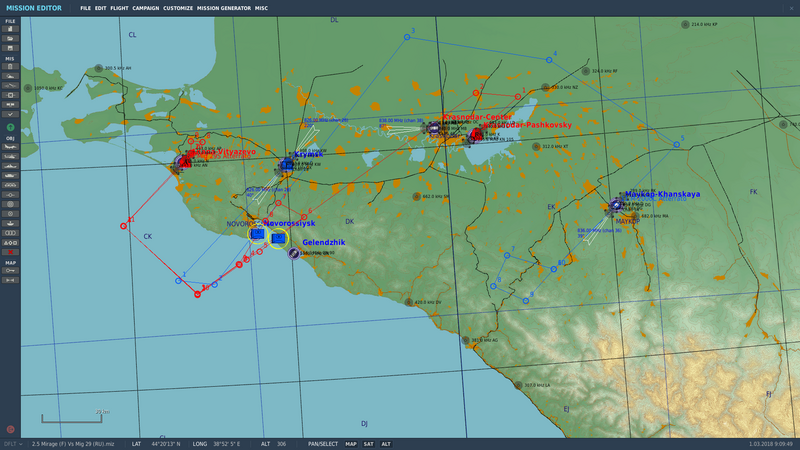Expand the MISSION GENERATOR menu
The height and width of the screenshot is (450, 800).
[x=225, y=7]
